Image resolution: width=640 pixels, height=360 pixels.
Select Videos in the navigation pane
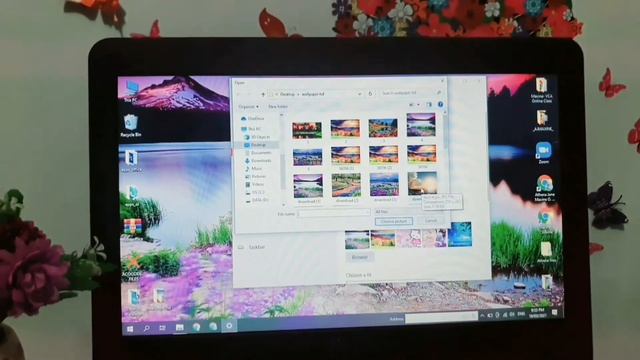click(x=255, y=184)
